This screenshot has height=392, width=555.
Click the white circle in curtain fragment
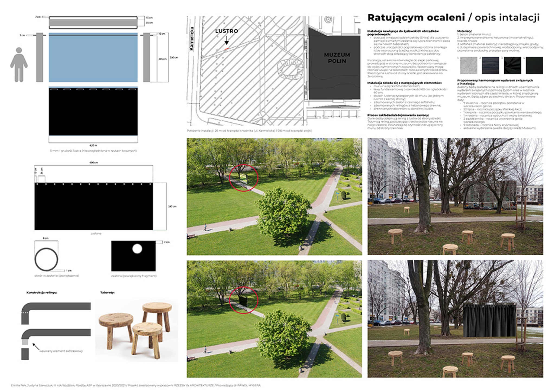(137, 249)
